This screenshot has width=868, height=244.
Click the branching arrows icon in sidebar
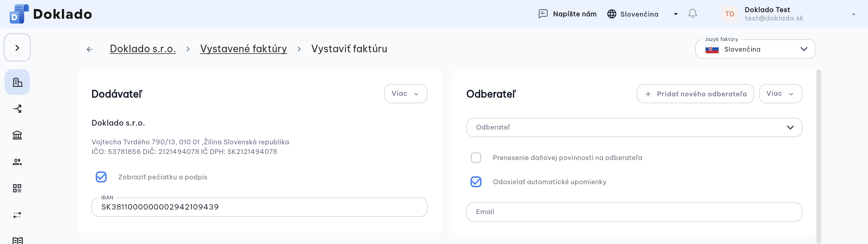[x=17, y=108]
